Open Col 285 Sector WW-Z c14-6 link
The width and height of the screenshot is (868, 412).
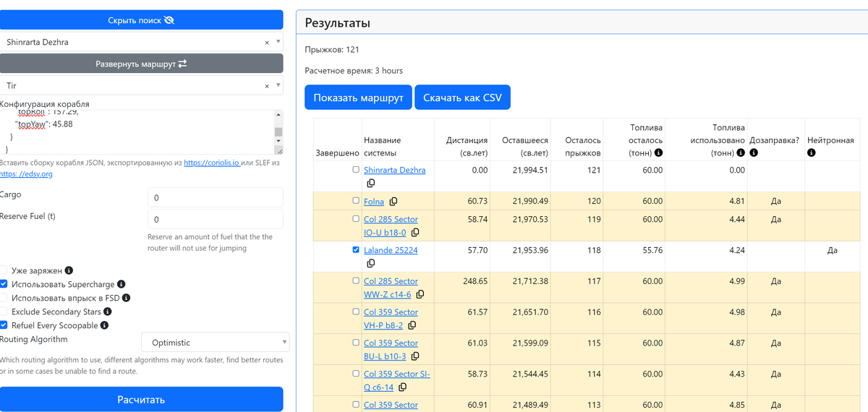[x=391, y=288]
